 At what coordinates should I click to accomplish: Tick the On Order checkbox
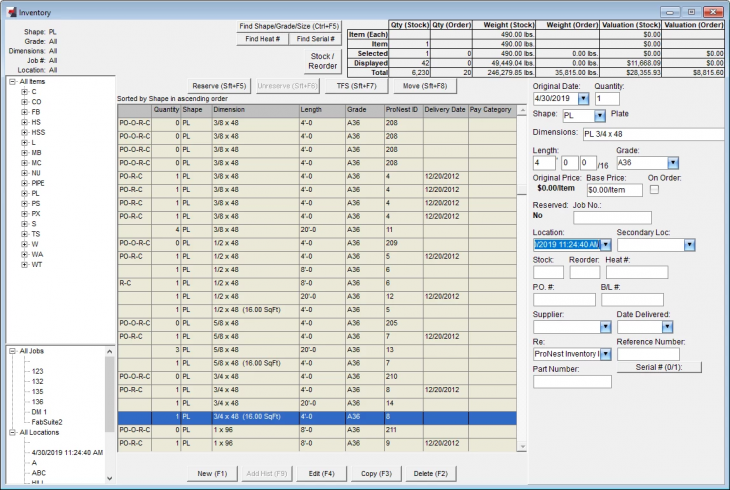[x=654, y=190]
